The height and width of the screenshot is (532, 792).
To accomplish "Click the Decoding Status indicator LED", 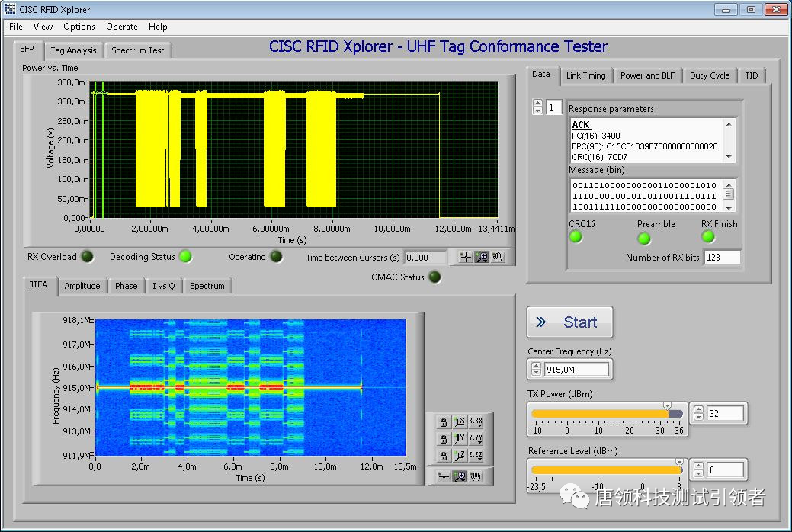I will tap(186, 257).
